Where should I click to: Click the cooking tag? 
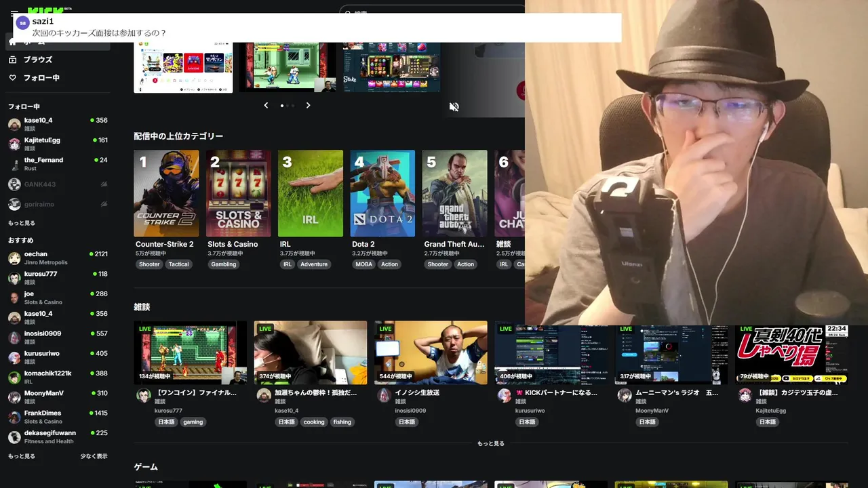[x=314, y=422]
